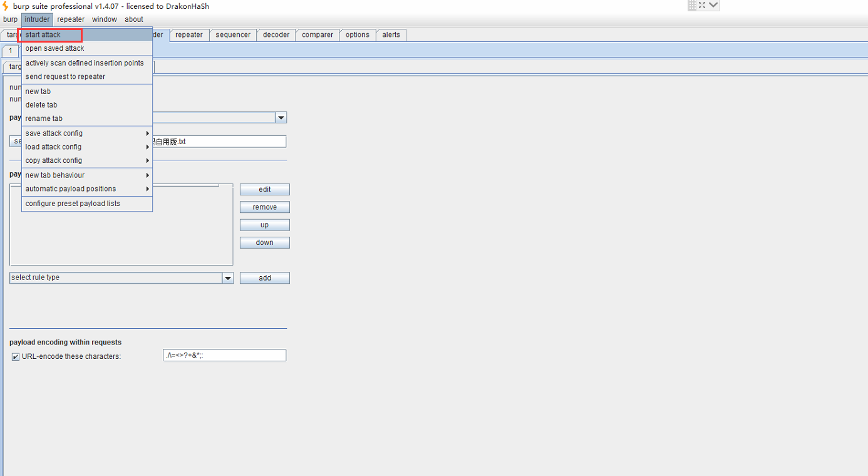Select intruder attack tab 1
868x476 pixels.
point(10,51)
